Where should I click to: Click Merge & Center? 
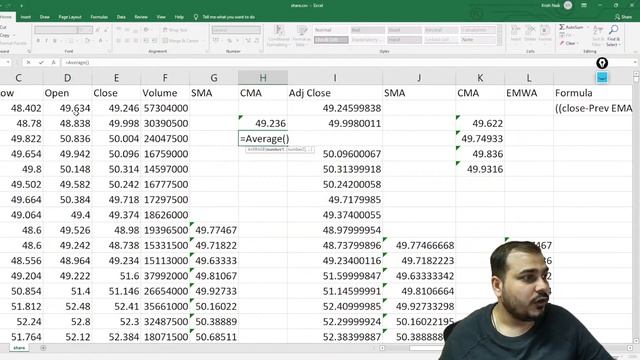point(180,40)
